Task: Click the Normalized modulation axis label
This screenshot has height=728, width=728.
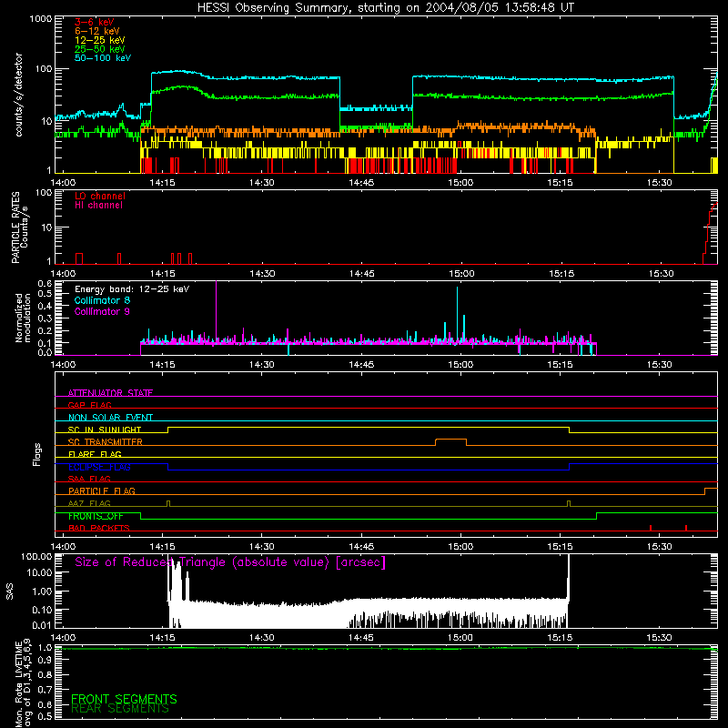Action: tap(23, 318)
